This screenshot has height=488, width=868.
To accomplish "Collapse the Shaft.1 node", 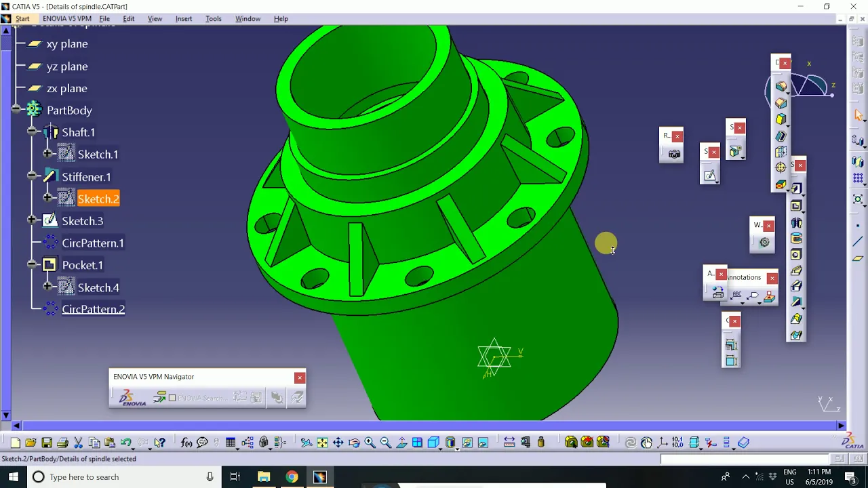I will pyautogui.click(x=33, y=132).
